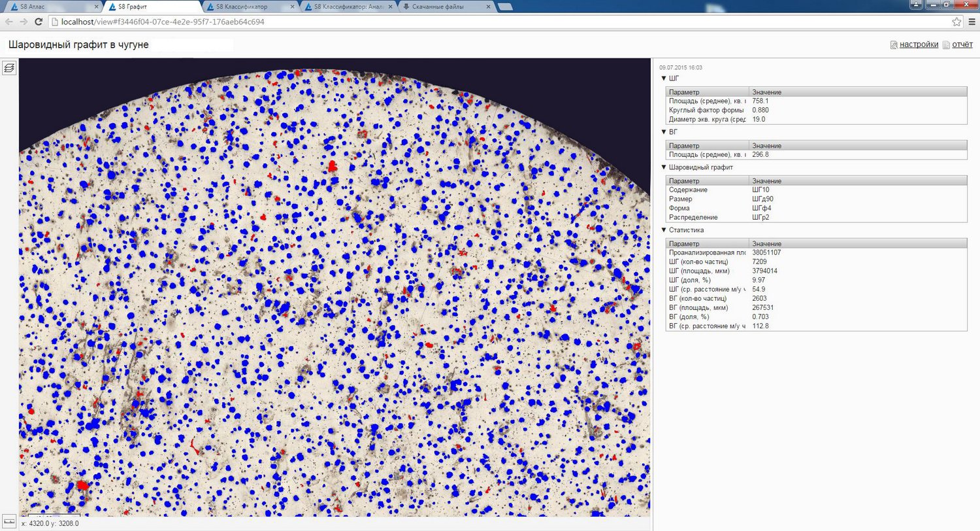Collapse the Статистика section
The height and width of the screenshot is (531, 980).
pyautogui.click(x=664, y=230)
